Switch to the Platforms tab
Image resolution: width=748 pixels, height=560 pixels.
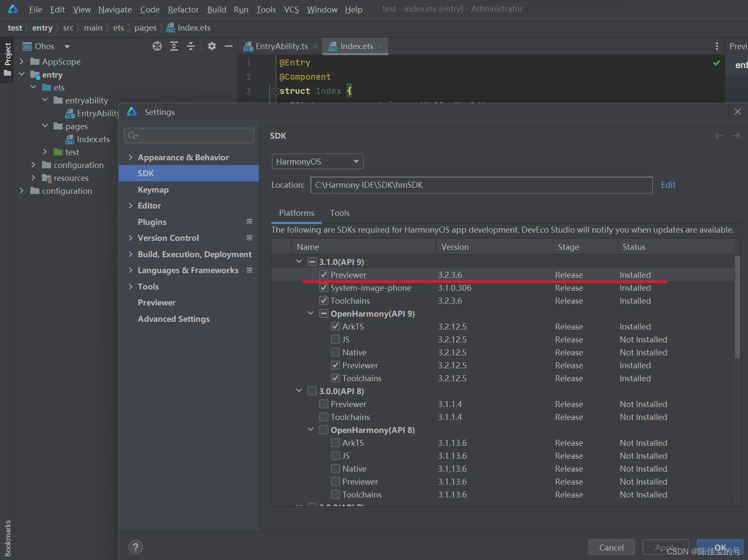click(297, 213)
